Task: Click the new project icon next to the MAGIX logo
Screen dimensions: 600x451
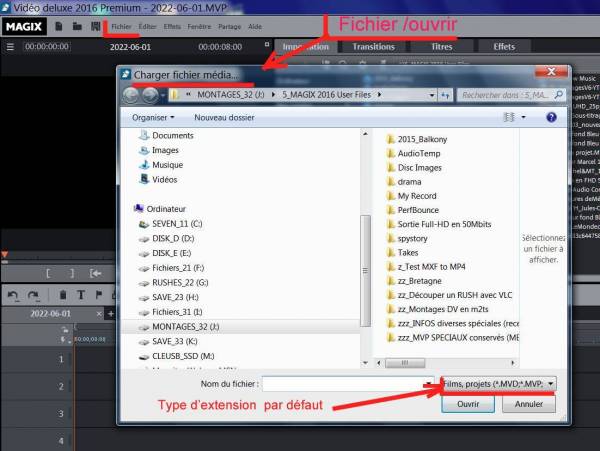Action: [59, 24]
